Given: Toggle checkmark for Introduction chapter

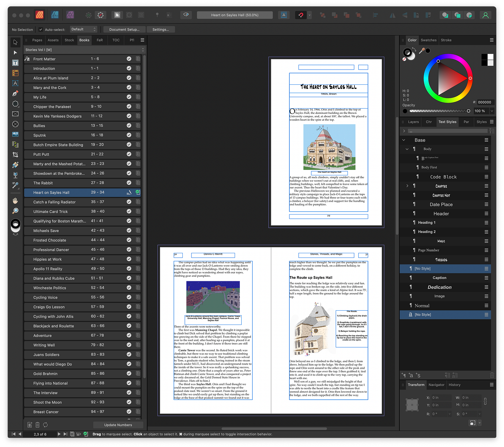Looking at the screenshot, I should (129, 69).
